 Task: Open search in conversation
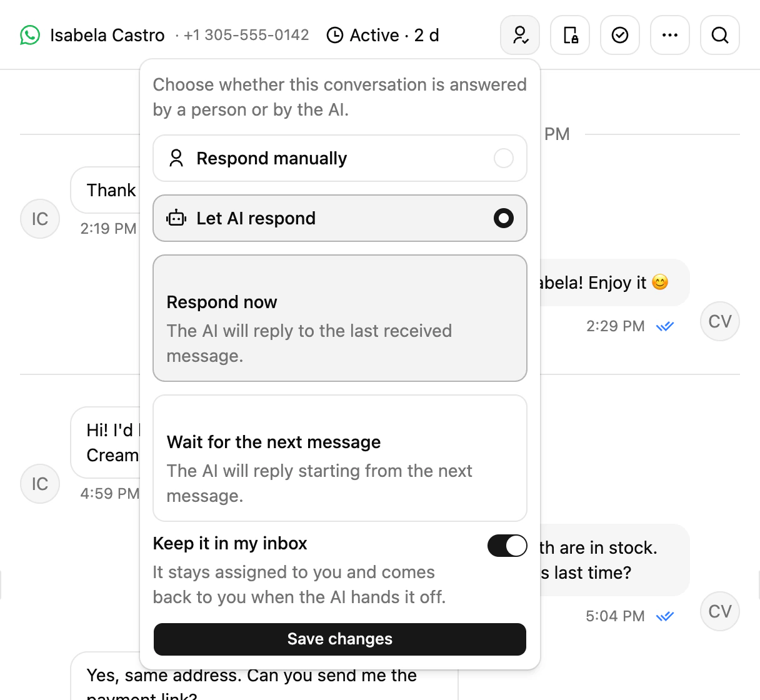720,35
